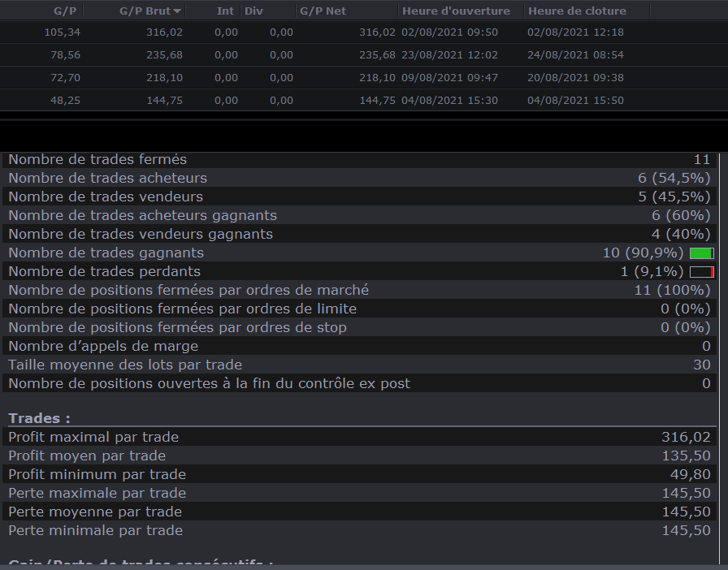Select the 48,25 G/P cell
The height and width of the screenshot is (570, 728).
click(x=66, y=100)
